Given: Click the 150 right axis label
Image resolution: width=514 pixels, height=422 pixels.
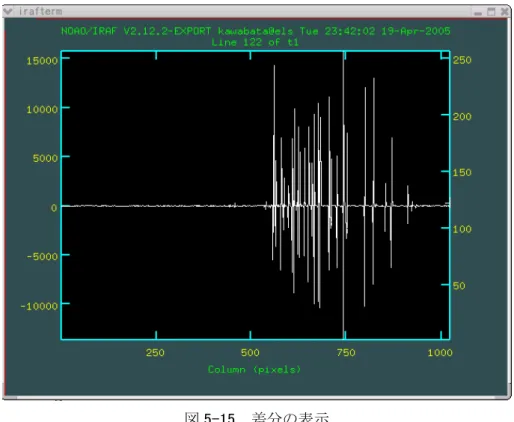Looking at the screenshot, I should coord(462,173).
